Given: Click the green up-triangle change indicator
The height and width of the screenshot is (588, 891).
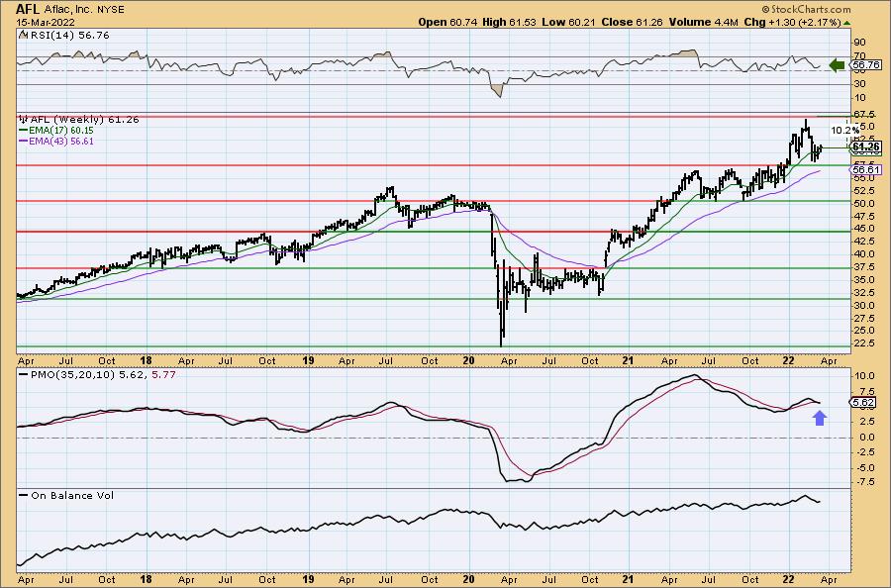Looking at the screenshot, I should [x=847, y=23].
